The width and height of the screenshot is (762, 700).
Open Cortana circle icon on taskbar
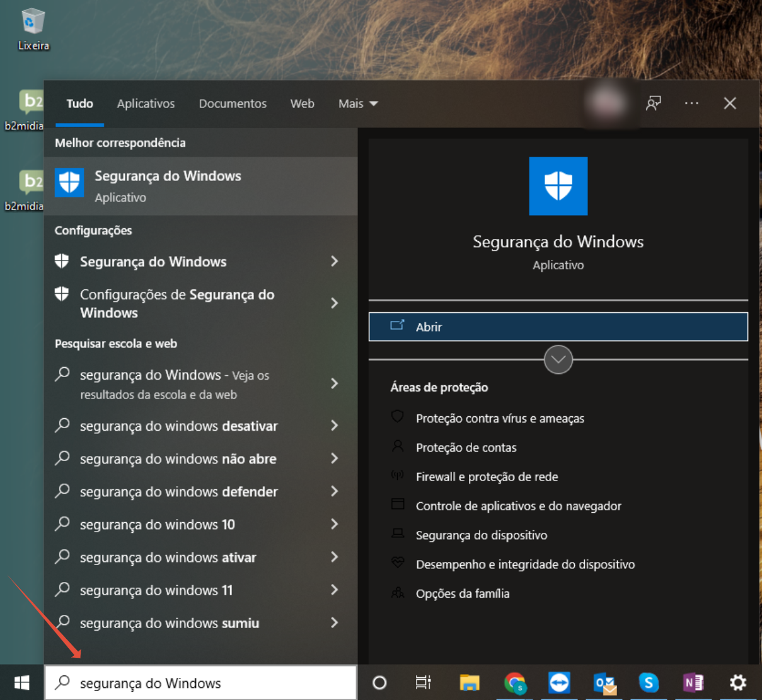(379, 682)
